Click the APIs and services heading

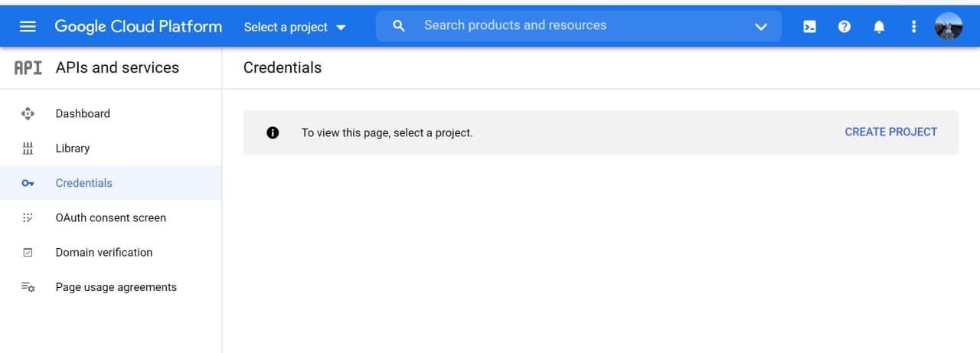pyautogui.click(x=117, y=67)
